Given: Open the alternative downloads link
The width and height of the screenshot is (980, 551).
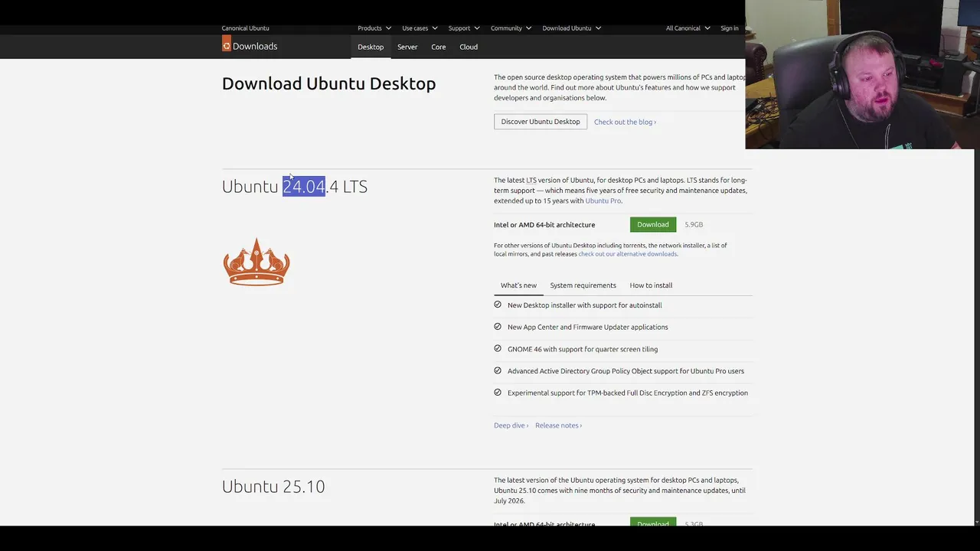Looking at the screenshot, I should point(628,254).
